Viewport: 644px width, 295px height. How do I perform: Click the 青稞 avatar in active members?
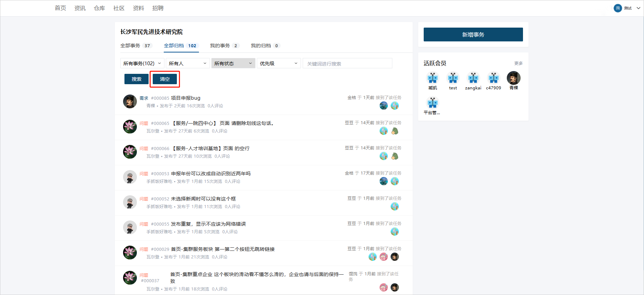click(x=513, y=78)
